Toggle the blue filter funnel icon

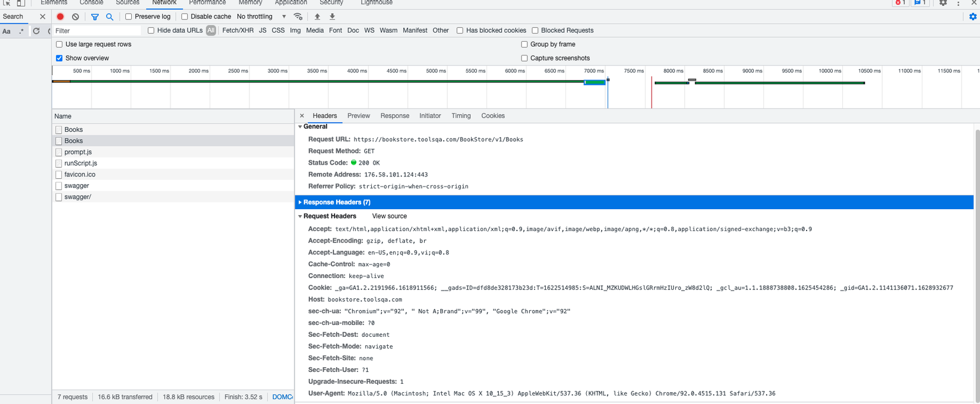(x=94, y=17)
